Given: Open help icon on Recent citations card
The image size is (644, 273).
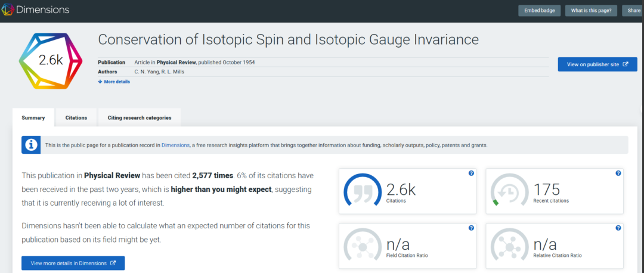Looking at the screenshot, I should coord(618,173).
